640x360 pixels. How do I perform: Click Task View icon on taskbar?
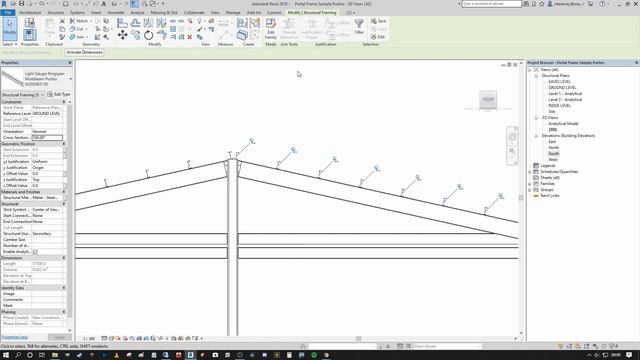[42, 355]
